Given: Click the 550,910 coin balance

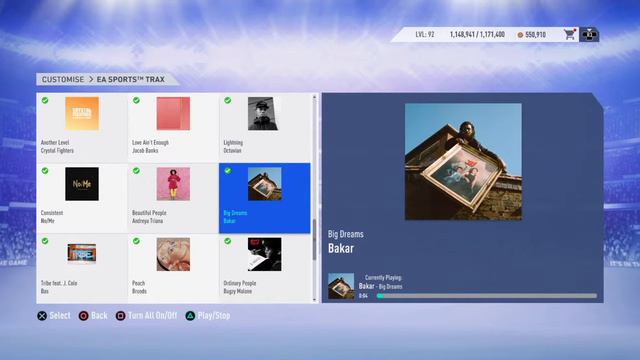Looking at the screenshot, I should pos(536,35).
